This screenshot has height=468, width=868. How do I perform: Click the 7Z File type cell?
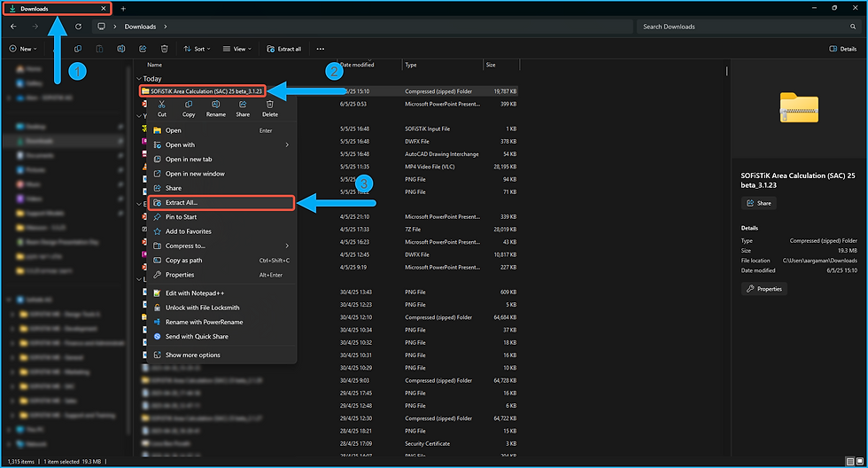(x=413, y=230)
